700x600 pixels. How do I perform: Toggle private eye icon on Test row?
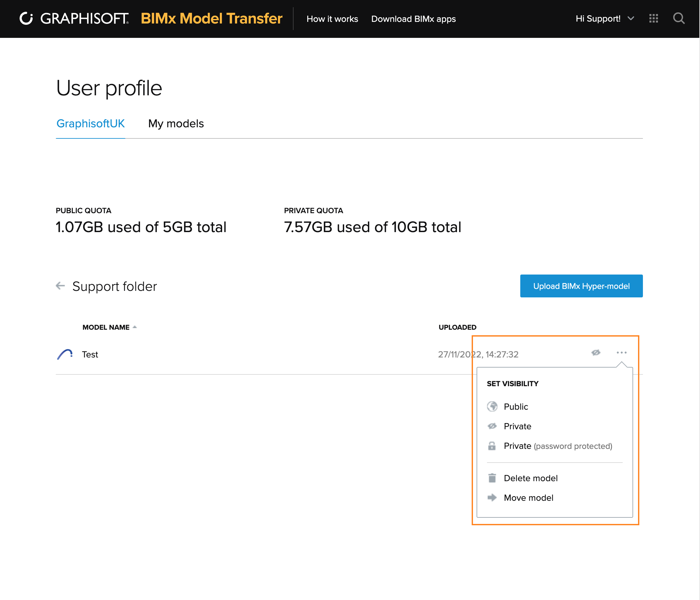(x=596, y=353)
